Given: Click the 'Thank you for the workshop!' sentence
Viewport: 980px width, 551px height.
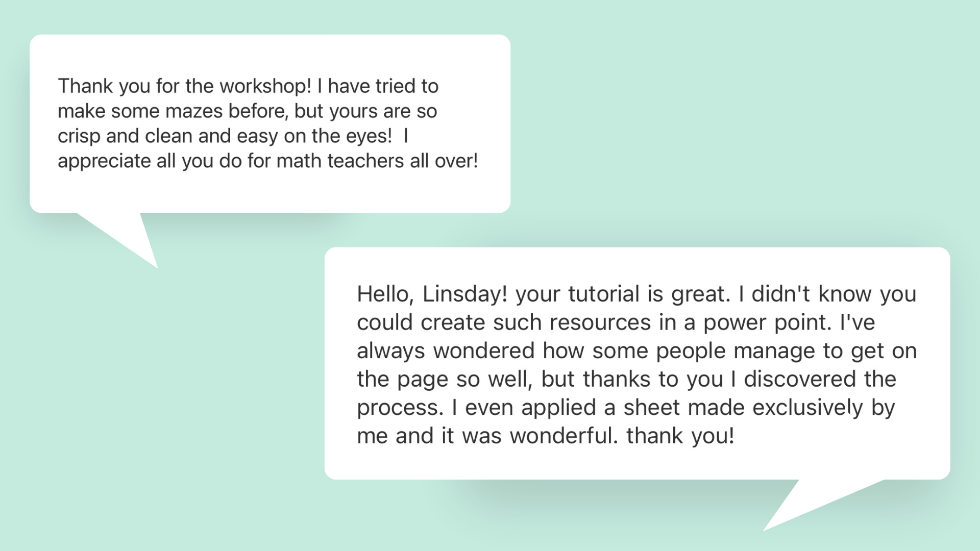Looking at the screenshot, I should 184,86.
